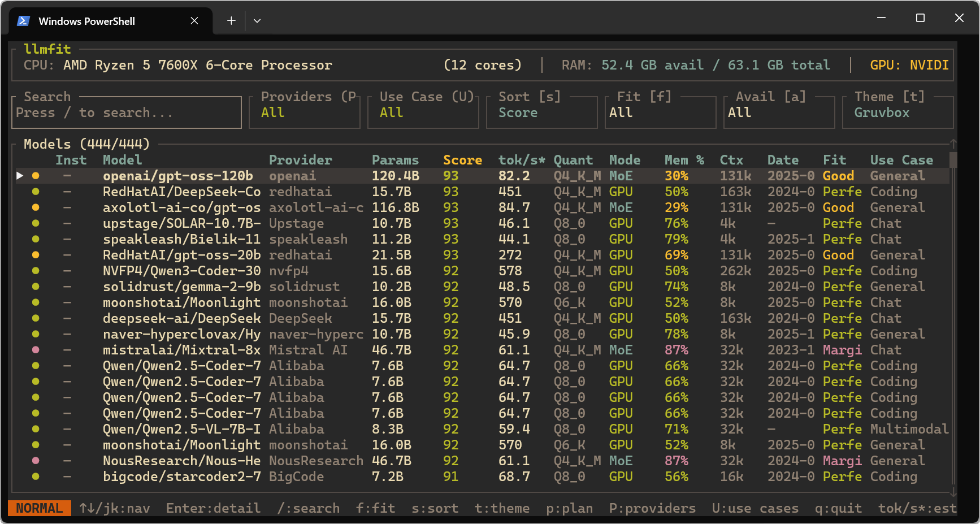The width and height of the screenshot is (980, 524).
Task: Click the orange status dot for RedHatAI/gpt-oss-20b
Action: click(x=36, y=255)
